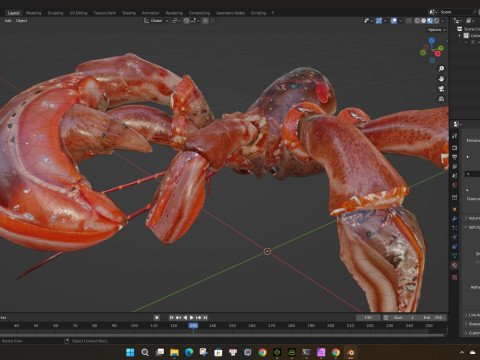
Task: Jump to the timeline end frame
Action: (x=205, y=318)
